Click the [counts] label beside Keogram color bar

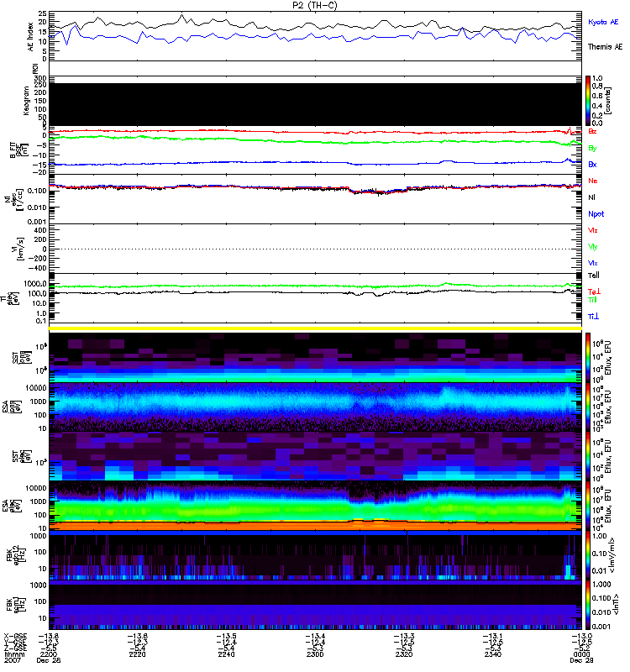pyautogui.click(x=607, y=100)
